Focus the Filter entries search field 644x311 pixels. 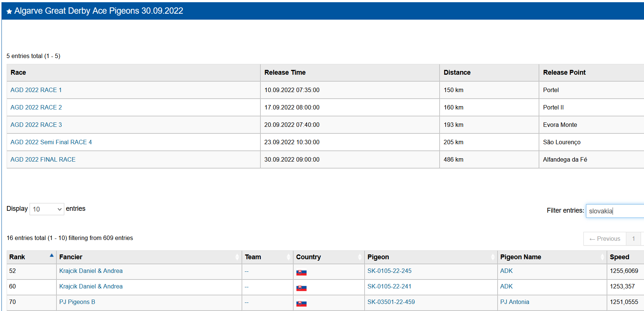tap(615, 211)
